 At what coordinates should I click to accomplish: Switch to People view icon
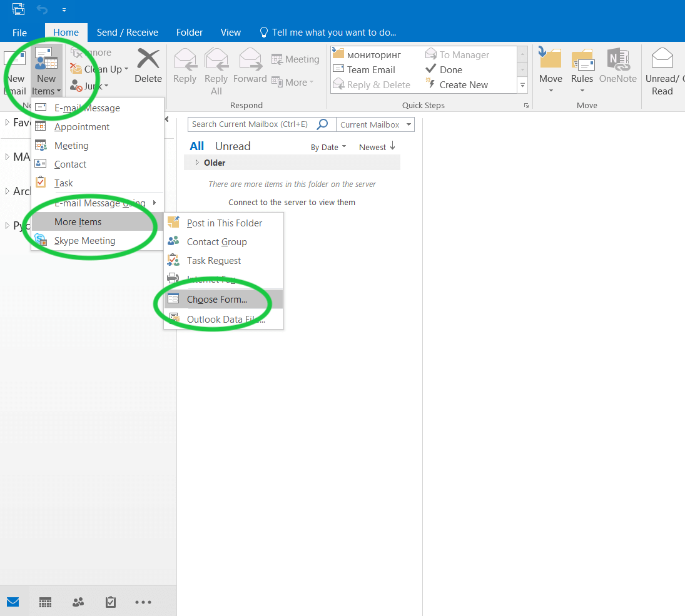coord(78,602)
